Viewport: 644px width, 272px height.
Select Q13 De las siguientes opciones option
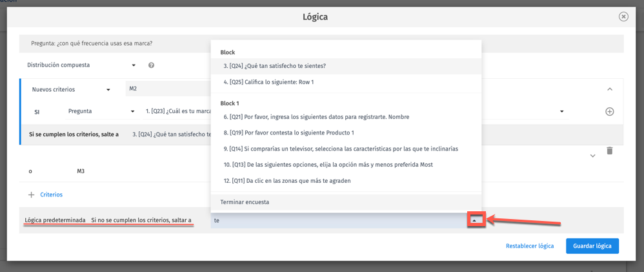[346, 165]
